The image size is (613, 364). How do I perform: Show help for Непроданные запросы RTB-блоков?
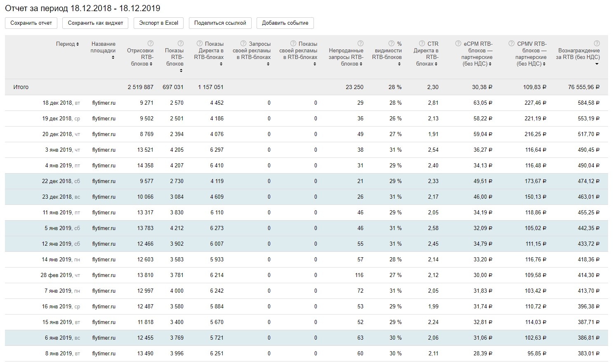pyautogui.click(x=361, y=43)
